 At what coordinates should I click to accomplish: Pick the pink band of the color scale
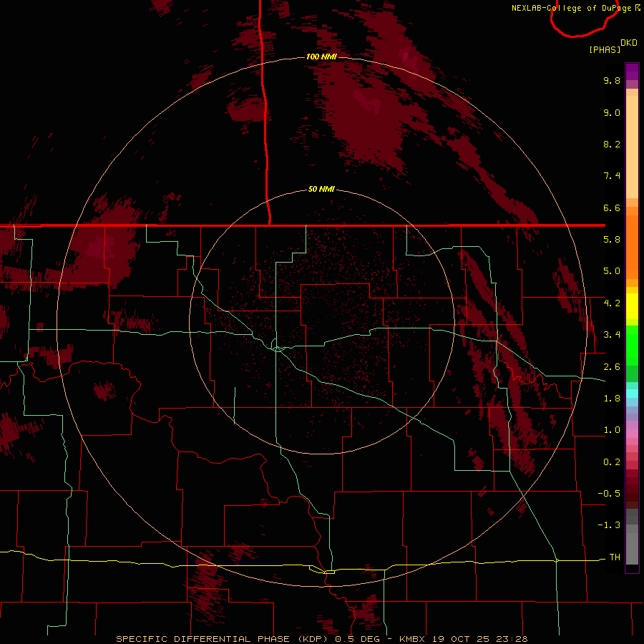[632, 434]
